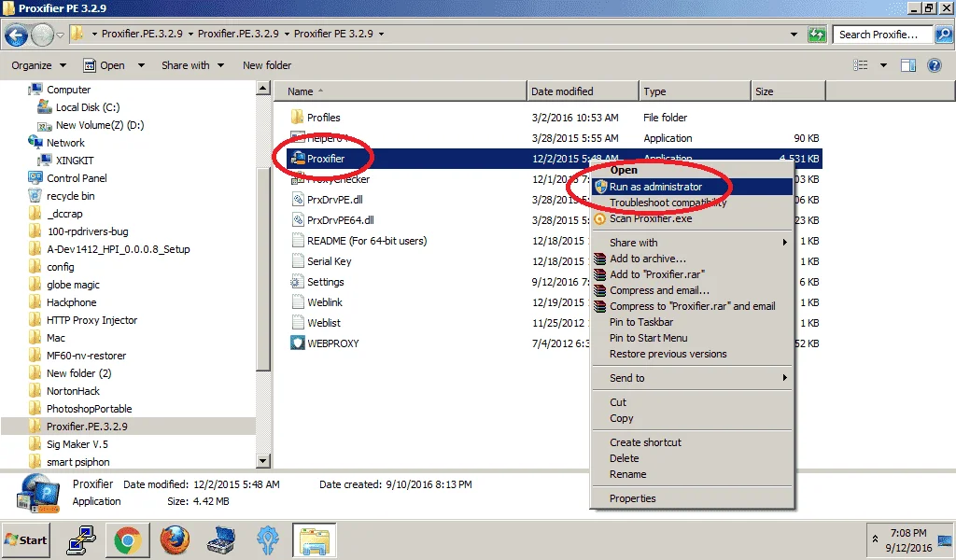Select the Network icon in sidebar
The width and height of the screenshot is (956, 560).
click(35, 142)
